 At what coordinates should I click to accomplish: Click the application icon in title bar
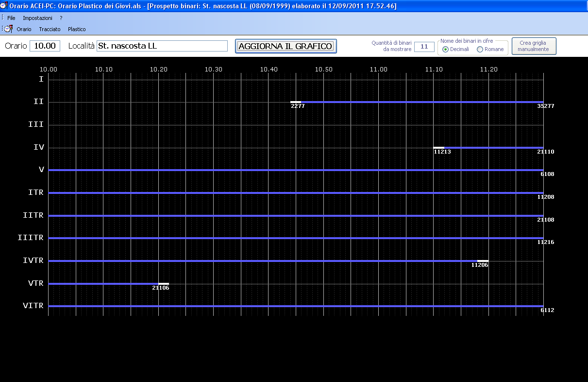pos(4,6)
